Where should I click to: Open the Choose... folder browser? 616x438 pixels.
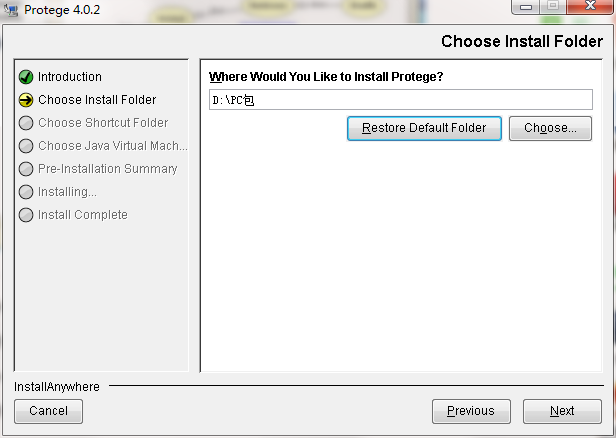pyautogui.click(x=550, y=128)
